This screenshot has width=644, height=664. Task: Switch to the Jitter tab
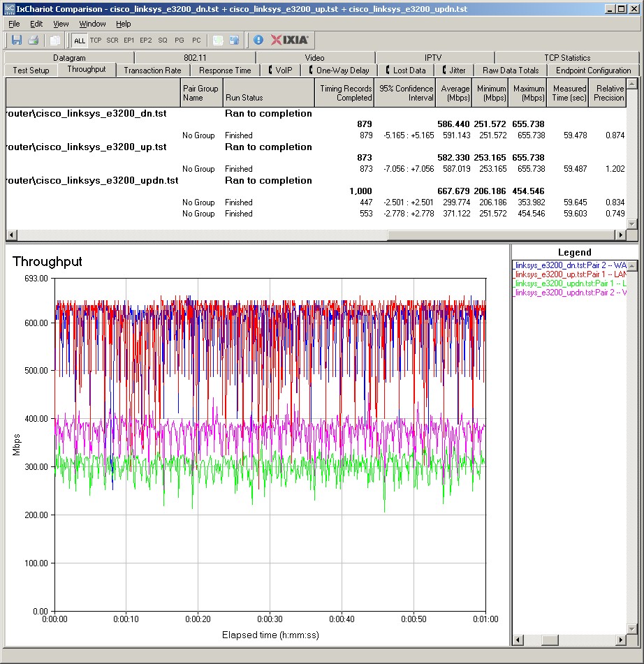[454, 71]
